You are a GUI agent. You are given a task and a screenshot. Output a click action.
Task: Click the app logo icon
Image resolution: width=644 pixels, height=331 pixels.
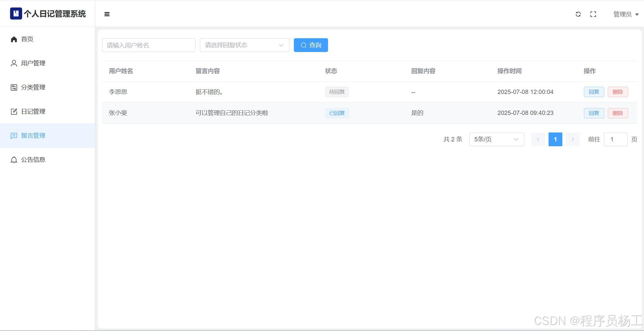(x=16, y=14)
